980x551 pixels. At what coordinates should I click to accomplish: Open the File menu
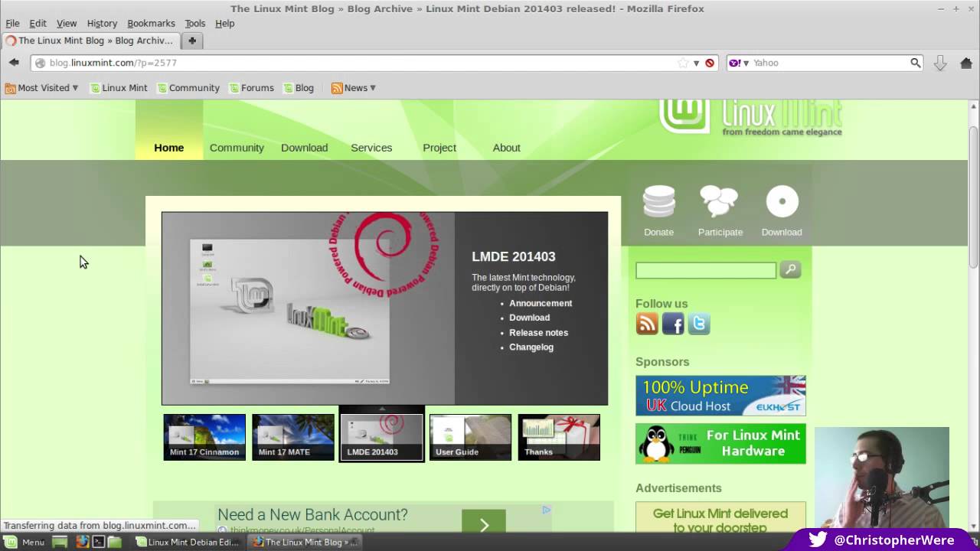[12, 23]
